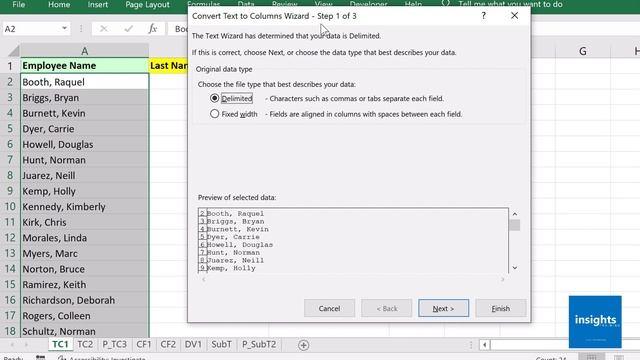Click the enter checkmark icon
This screenshot has height=360, width=640.
tap(129, 29)
